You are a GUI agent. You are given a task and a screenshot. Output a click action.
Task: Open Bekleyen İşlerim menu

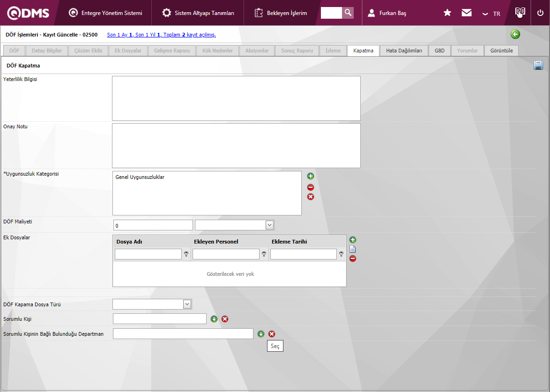(x=281, y=13)
